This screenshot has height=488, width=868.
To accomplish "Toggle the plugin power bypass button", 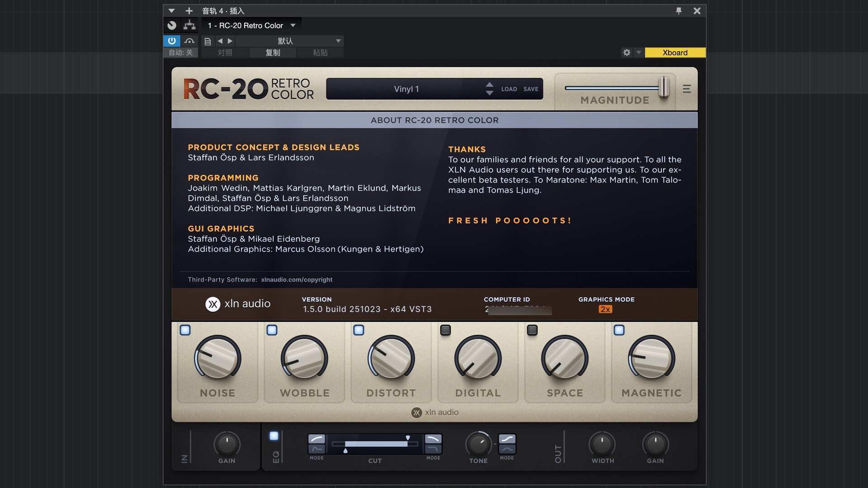I will point(172,41).
